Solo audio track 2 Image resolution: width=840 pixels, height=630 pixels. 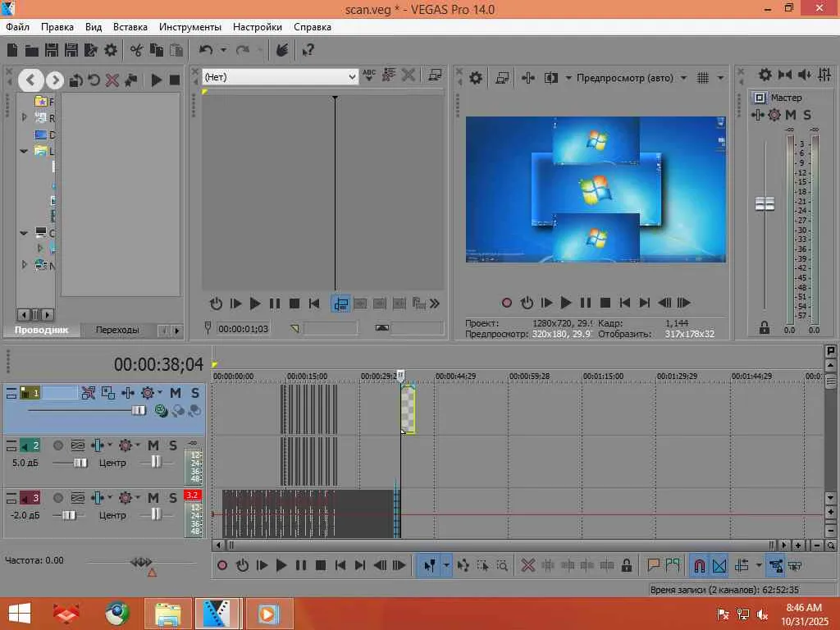[x=172, y=445]
